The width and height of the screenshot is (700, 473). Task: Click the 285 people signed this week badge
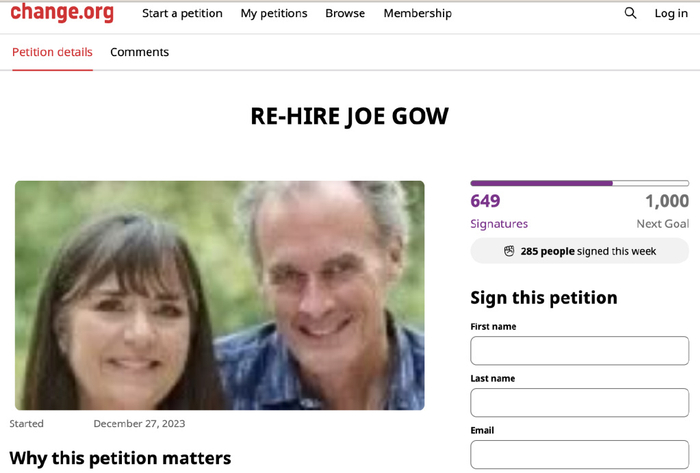[579, 251]
